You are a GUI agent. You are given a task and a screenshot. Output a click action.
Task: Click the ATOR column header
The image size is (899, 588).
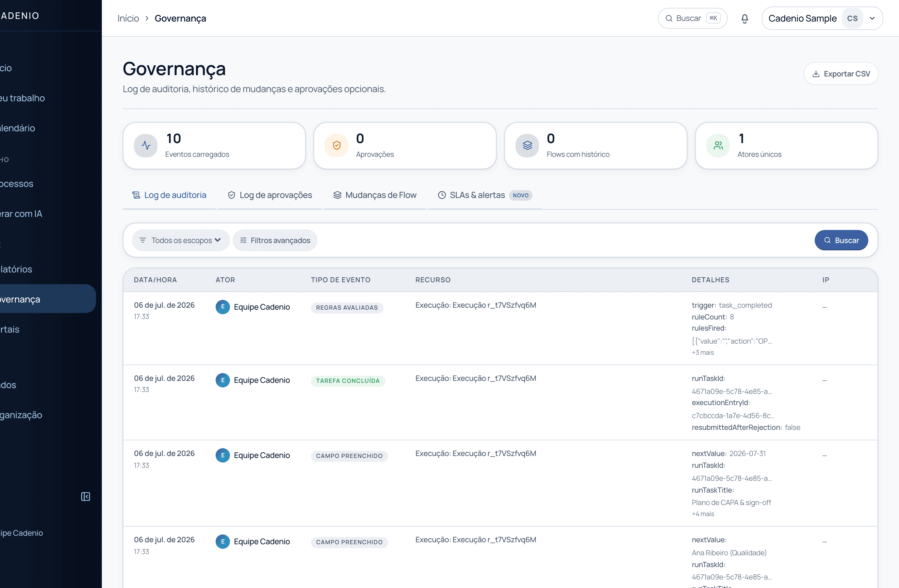[225, 280]
